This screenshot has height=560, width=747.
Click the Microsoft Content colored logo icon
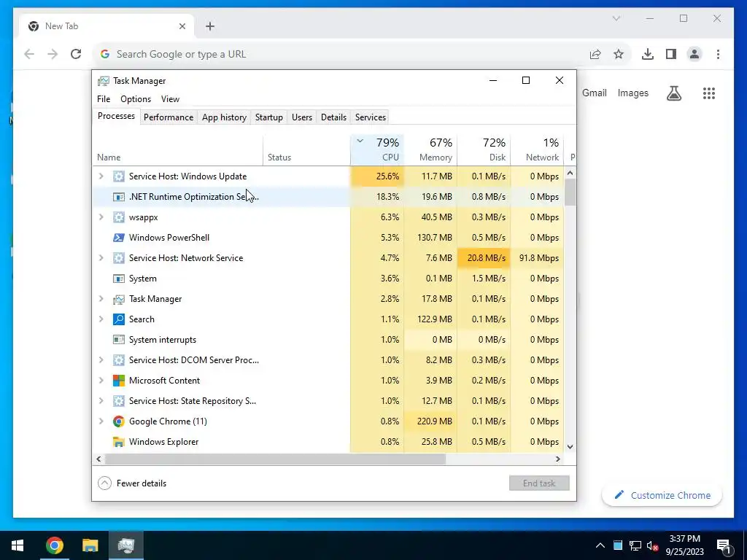[119, 381]
